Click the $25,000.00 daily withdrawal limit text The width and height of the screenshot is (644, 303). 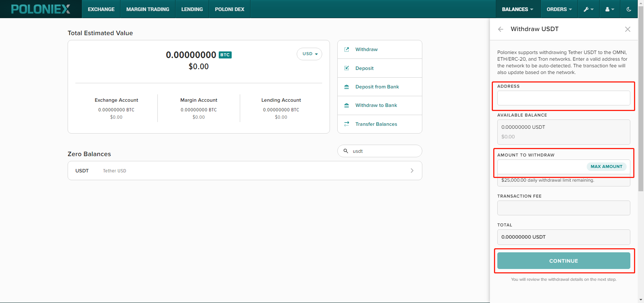(x=548, y=180)
